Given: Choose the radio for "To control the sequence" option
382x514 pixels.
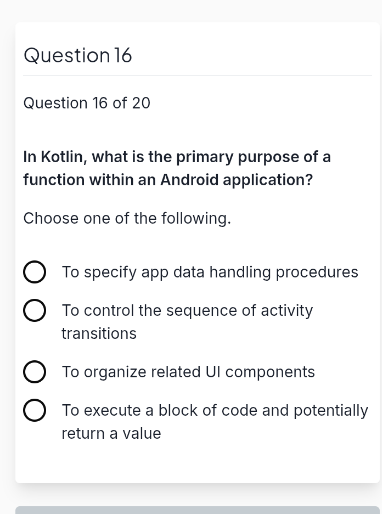Looking at the screenshot, I should click(35, 310).
